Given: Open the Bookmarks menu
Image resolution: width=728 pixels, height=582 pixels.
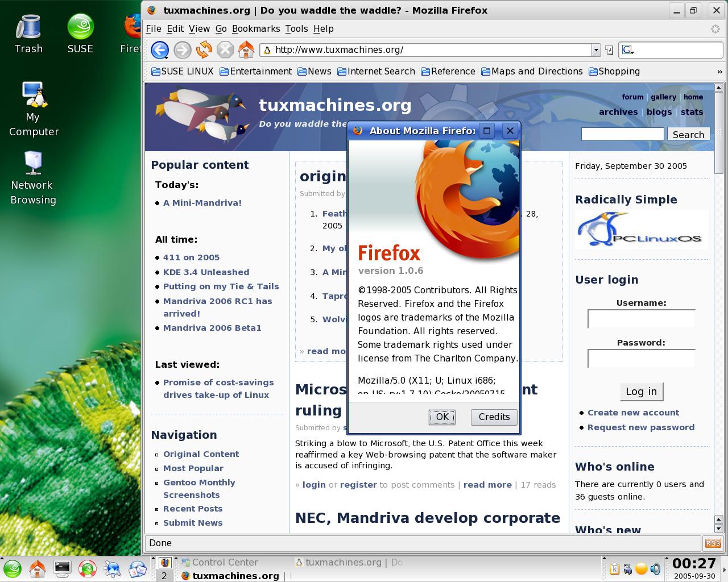Looking at the screenshot, I should [x=256, y=28].
